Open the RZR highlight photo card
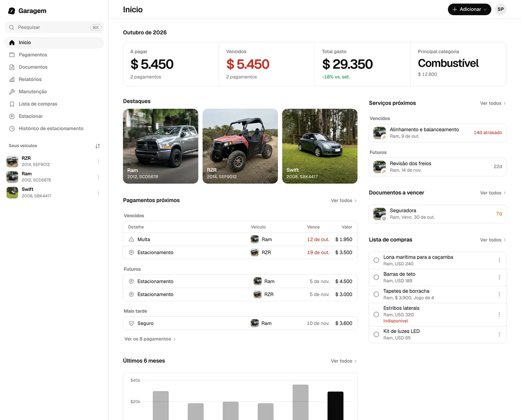 pos(240,146)
